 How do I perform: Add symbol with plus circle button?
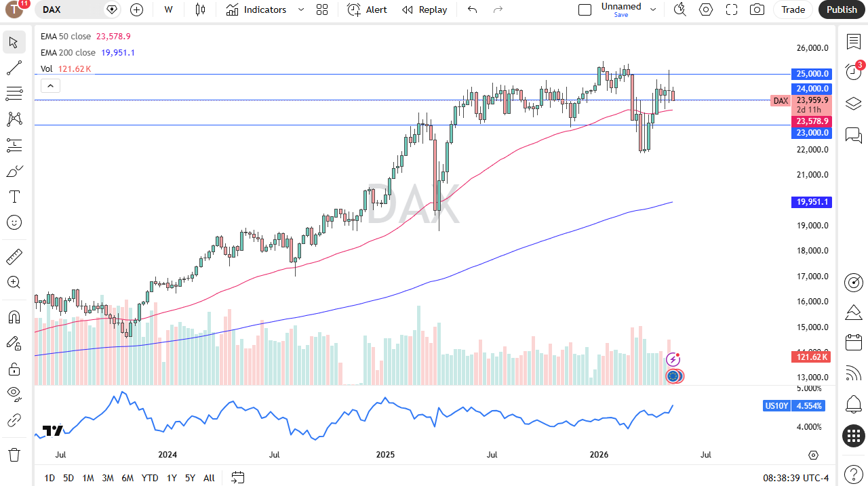[x=136, y=9]
